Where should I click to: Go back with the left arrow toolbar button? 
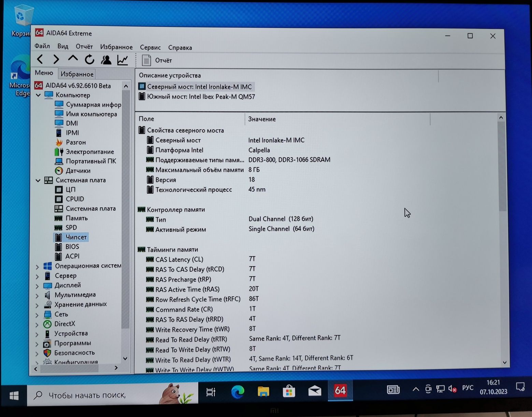point(40,59)
